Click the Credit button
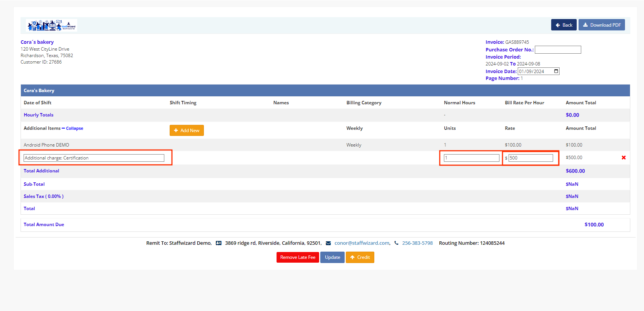This screenshot has width=644, height=311. tap(359, 257)
